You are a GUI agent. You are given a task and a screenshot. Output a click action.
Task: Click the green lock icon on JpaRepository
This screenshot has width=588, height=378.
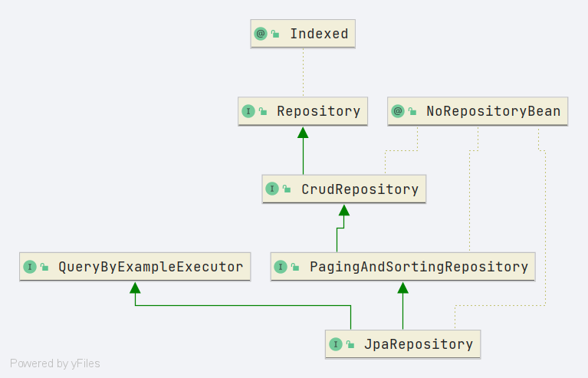(350, 345)
